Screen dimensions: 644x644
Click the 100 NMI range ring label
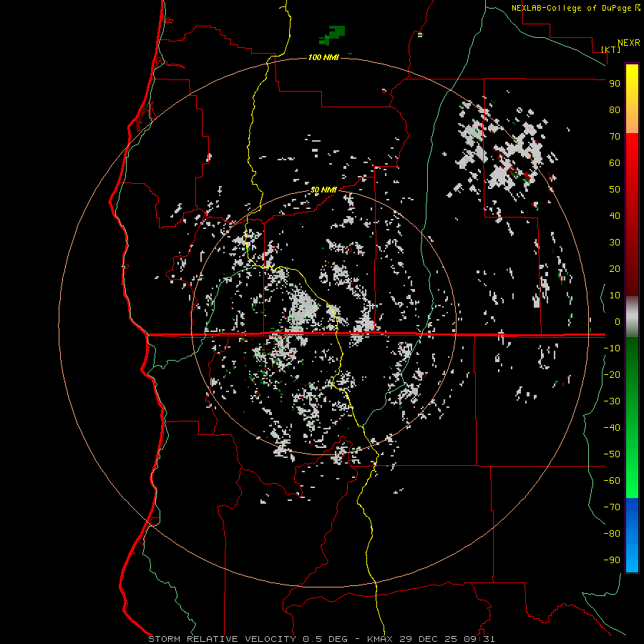323,57
